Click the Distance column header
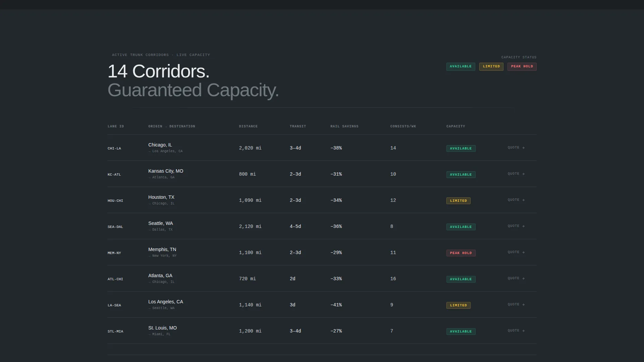Viewport: 644px width, 362px height. (x=248, y=126)
